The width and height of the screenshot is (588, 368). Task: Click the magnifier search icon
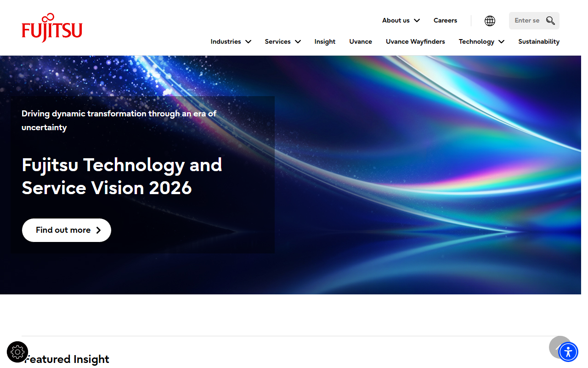[550, 21]
